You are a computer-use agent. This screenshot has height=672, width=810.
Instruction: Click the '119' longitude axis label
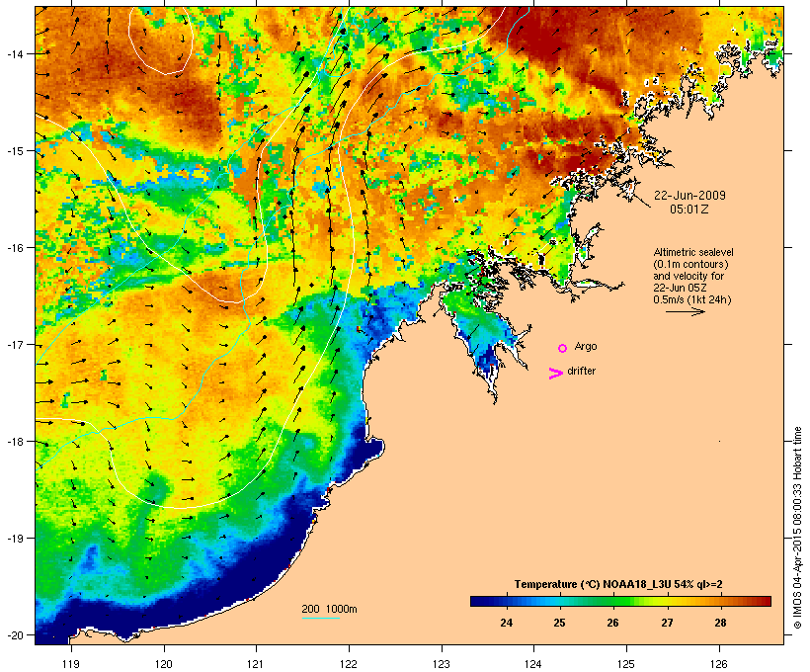71,664
